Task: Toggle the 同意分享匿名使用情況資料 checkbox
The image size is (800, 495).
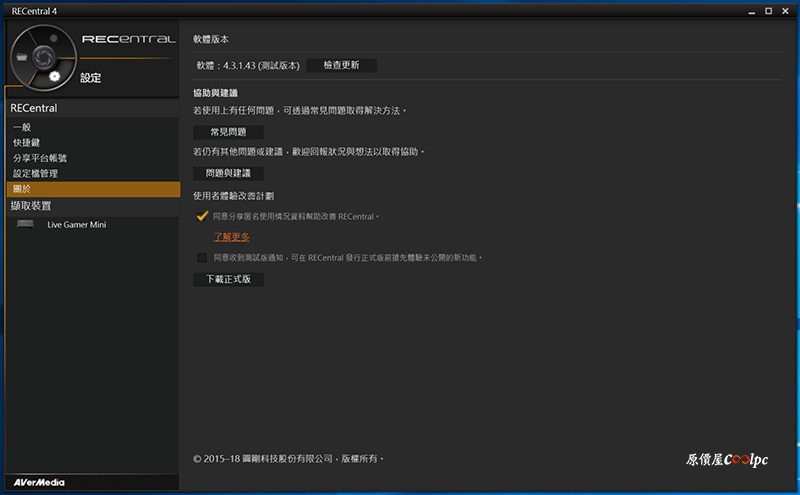Action: coord(202,216)
